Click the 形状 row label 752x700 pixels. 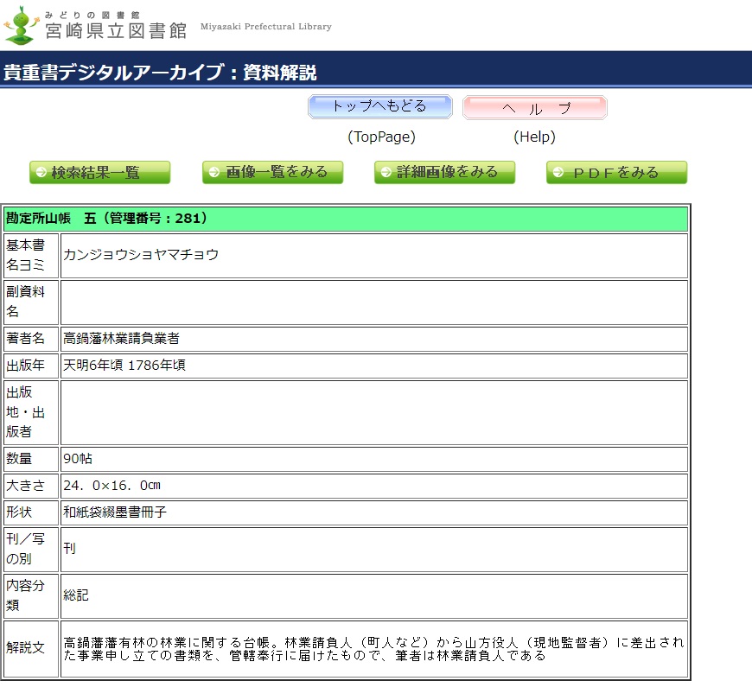coord(31,512)
